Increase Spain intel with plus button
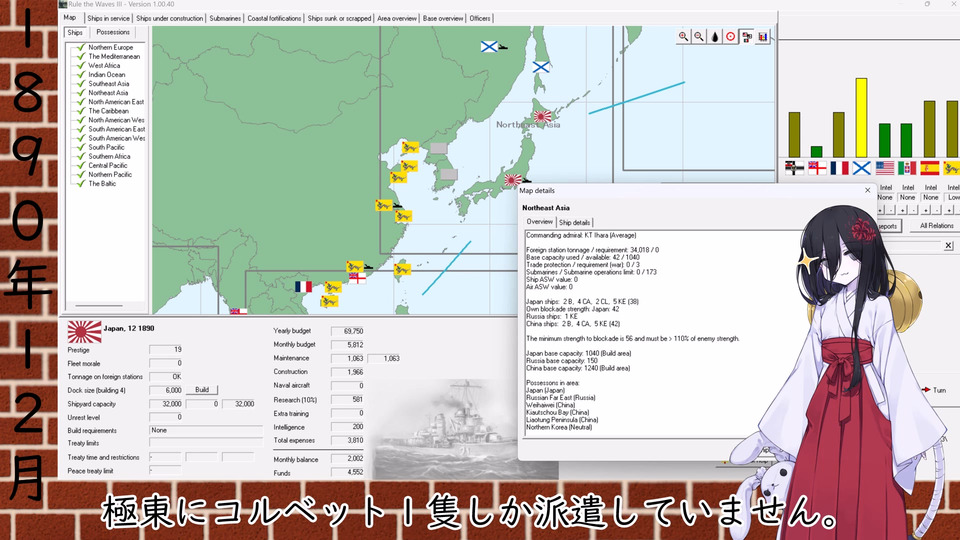This screenshot has height=540, width=960. click(925, 210)
